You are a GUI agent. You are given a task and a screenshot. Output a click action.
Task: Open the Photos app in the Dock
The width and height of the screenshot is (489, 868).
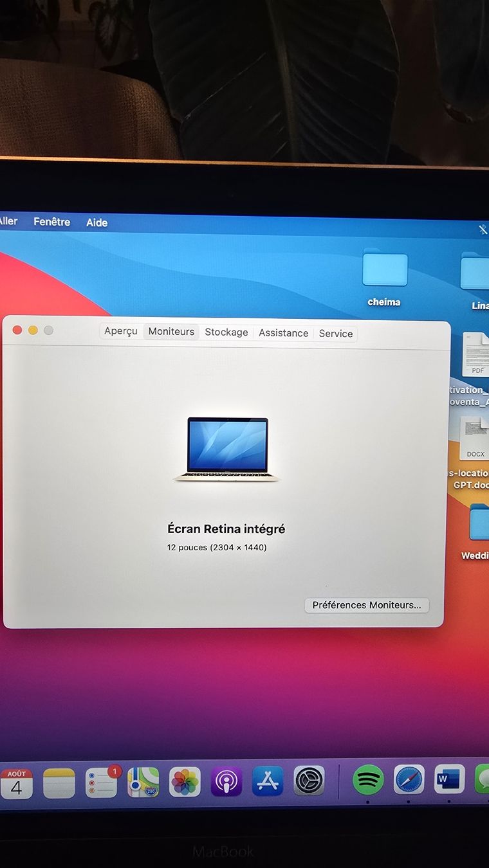pyautogui.click(x=185, y=782)
